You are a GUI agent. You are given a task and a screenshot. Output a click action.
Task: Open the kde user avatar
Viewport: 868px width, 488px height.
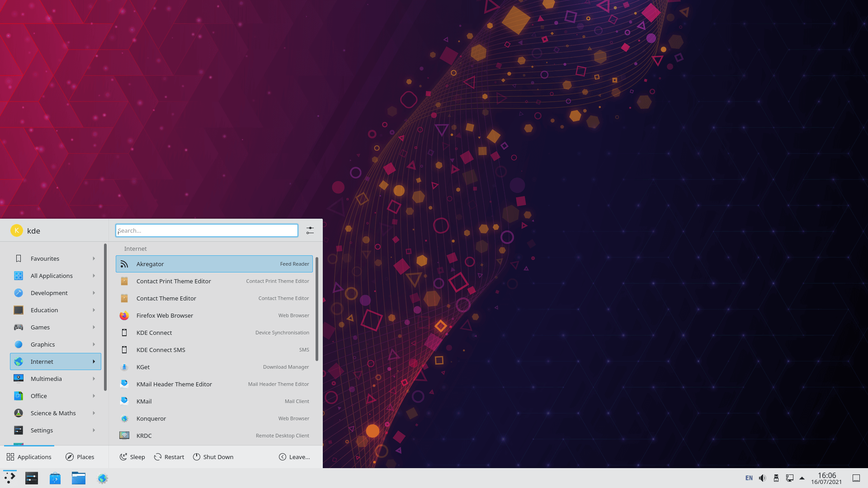coord(17,230)
